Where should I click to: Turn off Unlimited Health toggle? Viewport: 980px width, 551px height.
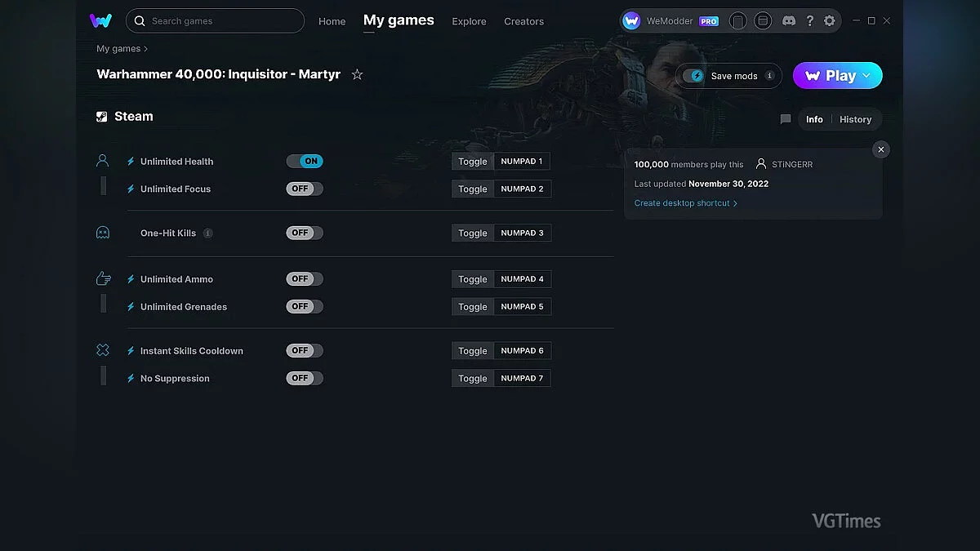point(305,162)
